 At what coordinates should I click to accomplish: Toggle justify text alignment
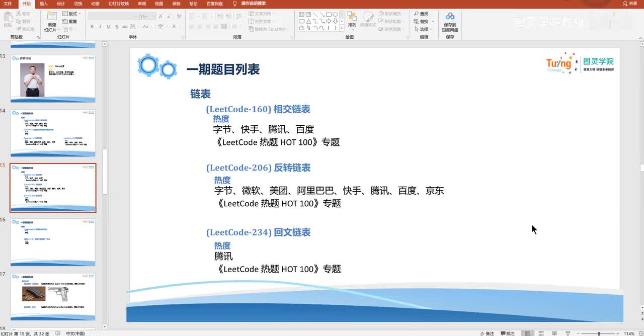[x=216, y=27]
